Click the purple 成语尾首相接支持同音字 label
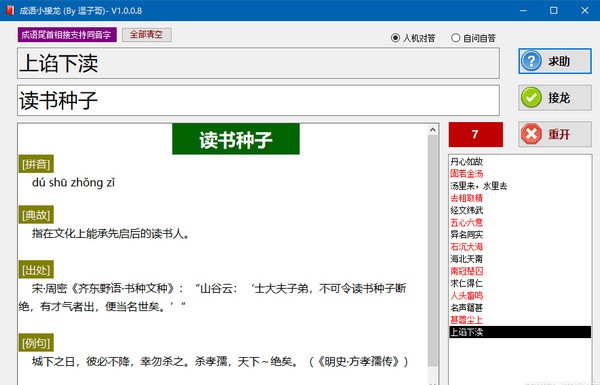600x385 pixels. [67, 35]
